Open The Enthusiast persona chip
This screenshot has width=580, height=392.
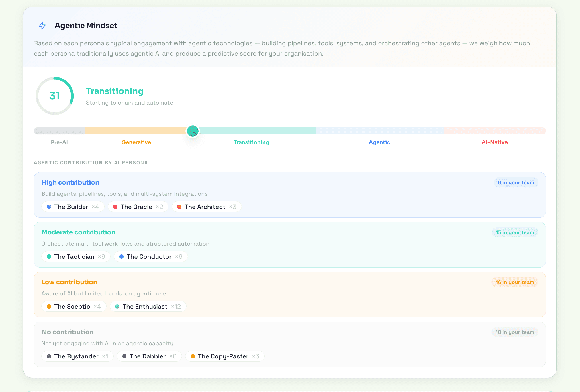(148, 307)
